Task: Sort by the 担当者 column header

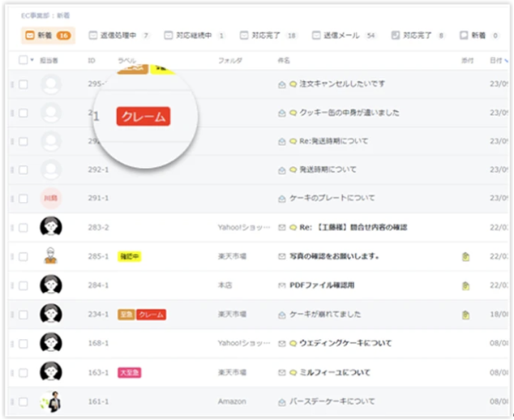Action: pyautogui.click(x=48, y=60)
